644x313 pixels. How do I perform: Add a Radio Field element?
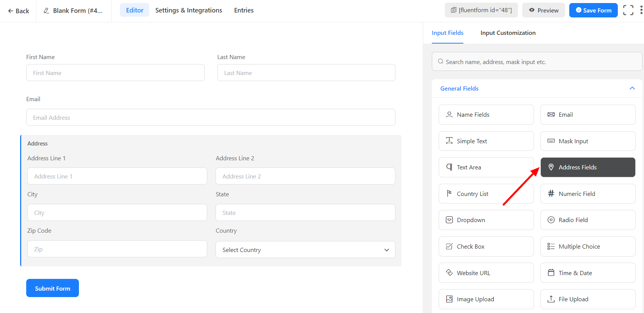[x=587, y=220]
